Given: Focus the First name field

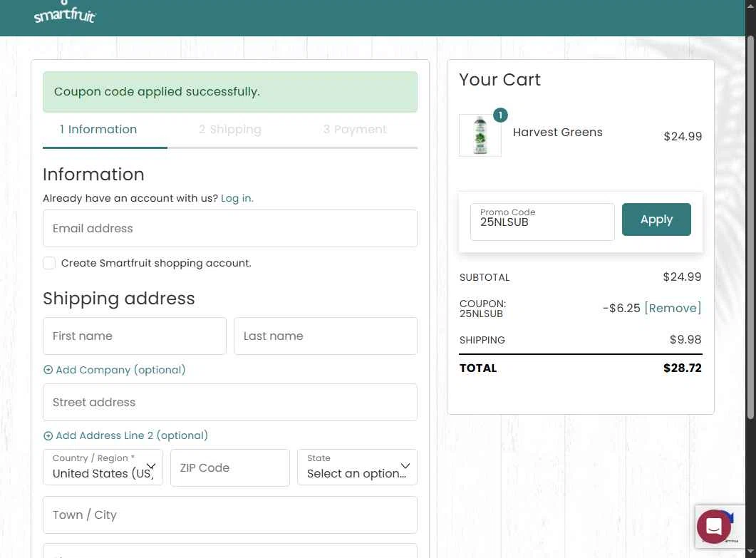Looking at the screenshot, I should (135, 336).
